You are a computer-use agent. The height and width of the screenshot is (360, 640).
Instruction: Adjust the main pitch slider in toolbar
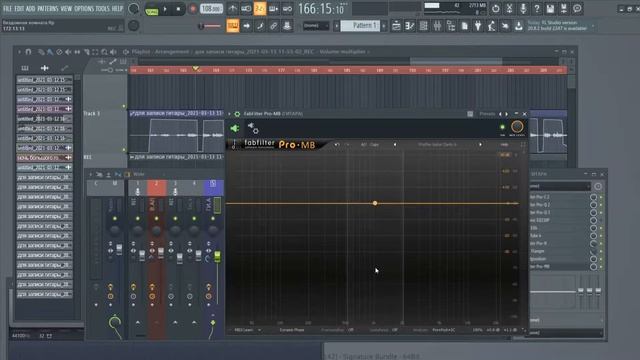(x=209, y=26)
